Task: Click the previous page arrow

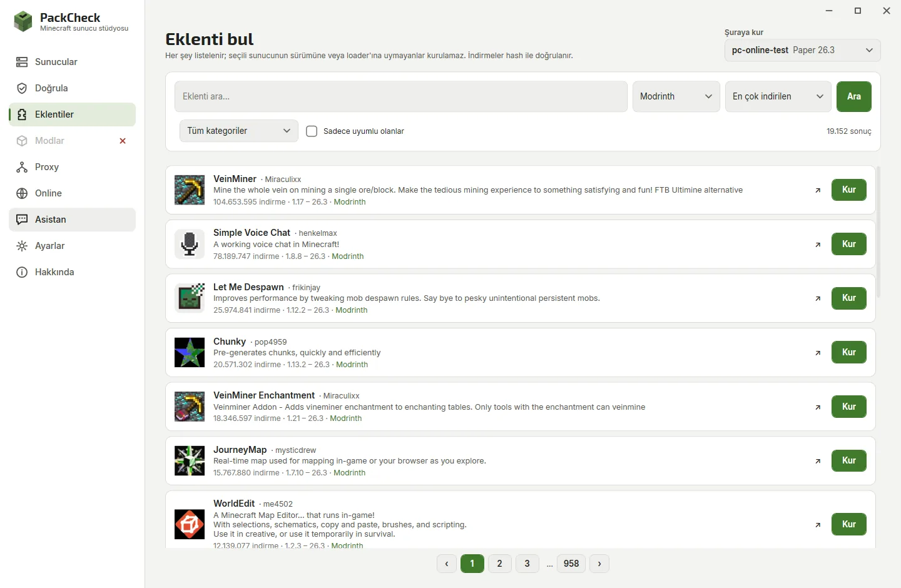Action: click(447, 564)
